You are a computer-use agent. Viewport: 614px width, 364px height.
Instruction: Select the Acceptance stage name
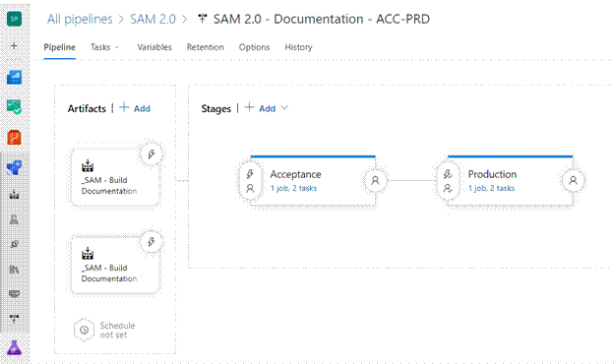[295, 174]
